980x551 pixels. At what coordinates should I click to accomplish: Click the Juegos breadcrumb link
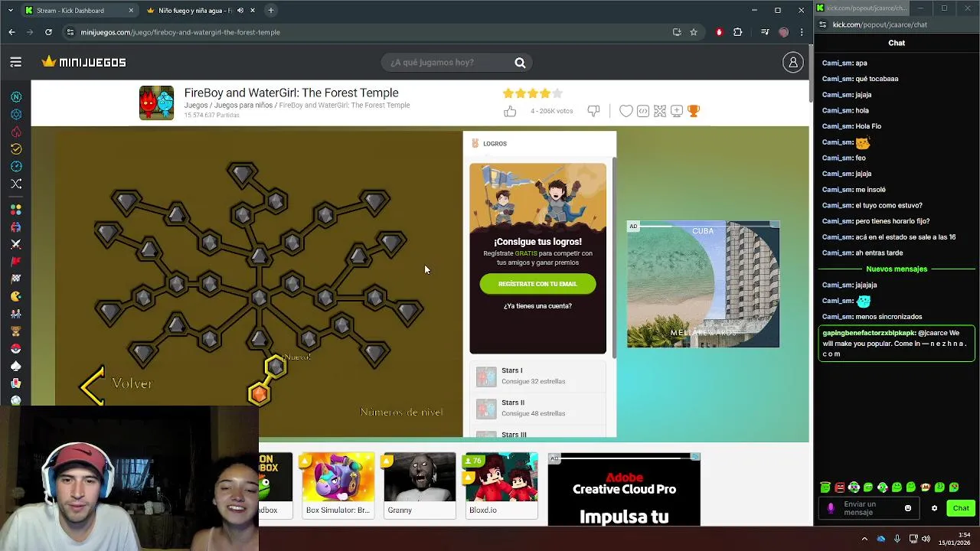196,106
